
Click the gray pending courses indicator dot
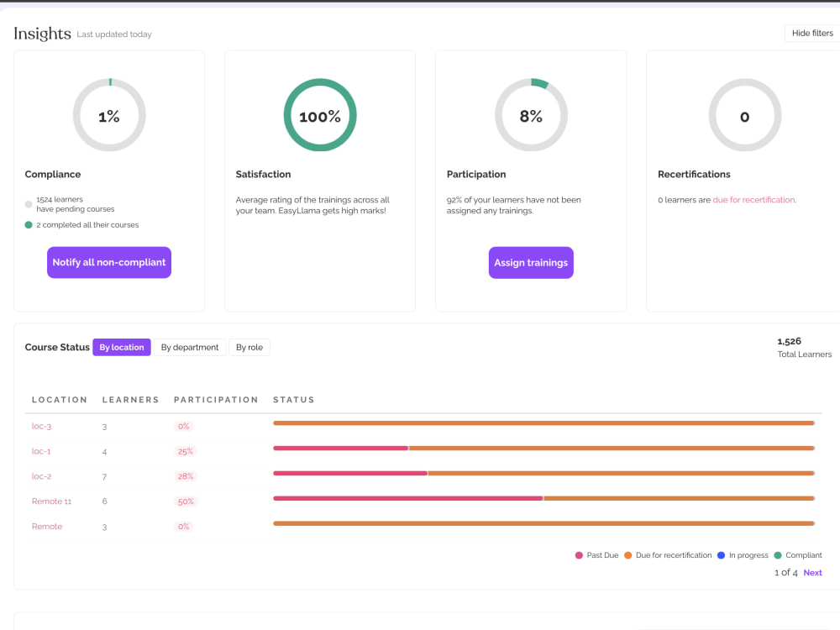(x=29, y=204)
